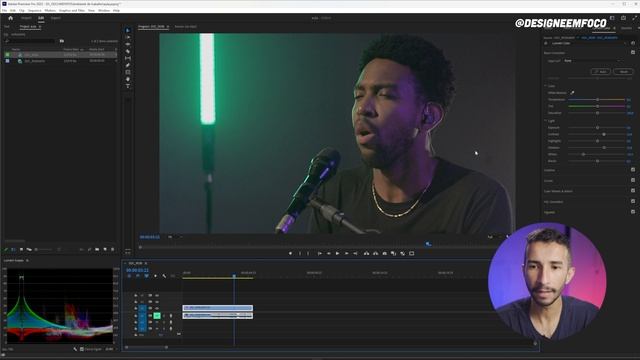Toggle the Clamp Signal checkbox in Lumetri Scopes
The image size is (640, 360).
[x=82, y=349]
